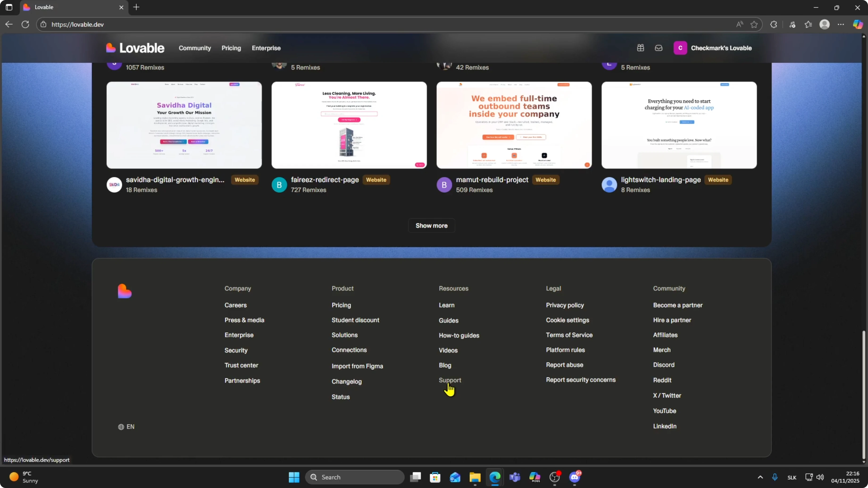Open the Support footer link

point(450,380)
